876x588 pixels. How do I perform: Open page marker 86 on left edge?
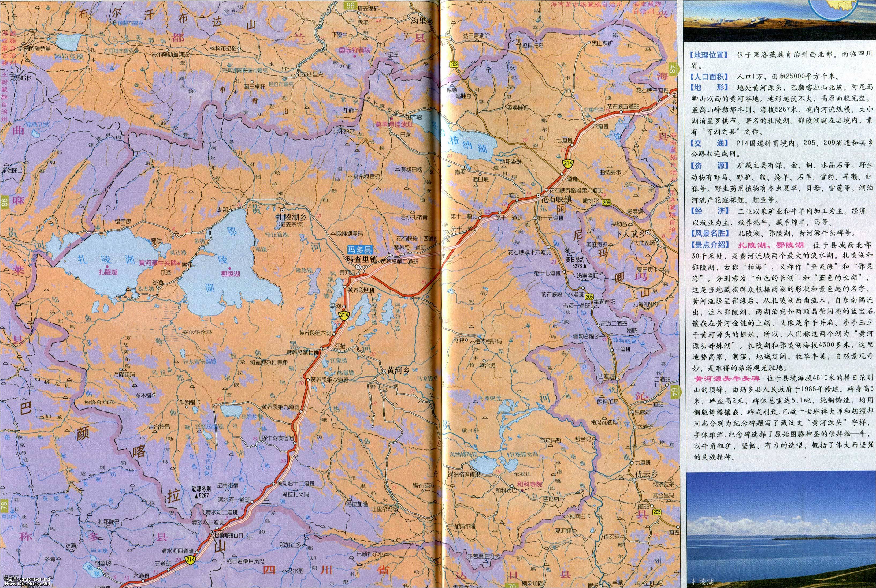coord(4,203)
